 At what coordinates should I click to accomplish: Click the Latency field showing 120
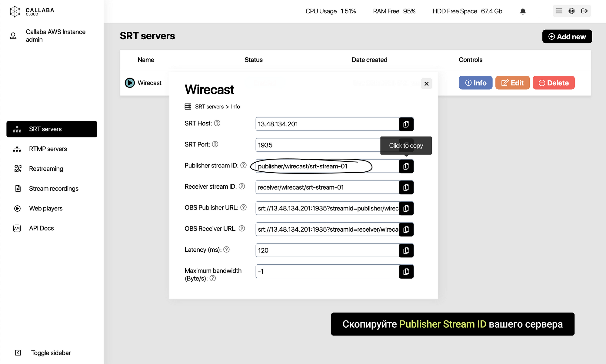pyautogui.click(x=327, y=250)
